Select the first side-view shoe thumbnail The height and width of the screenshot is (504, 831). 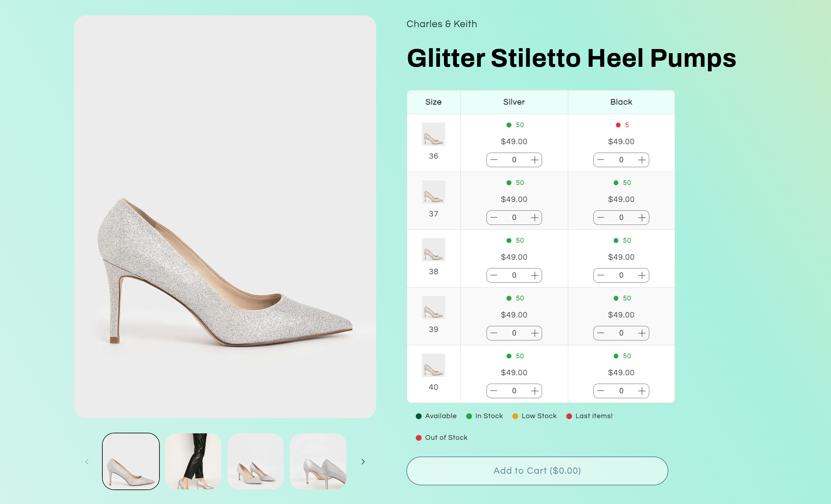coord(131,461)
